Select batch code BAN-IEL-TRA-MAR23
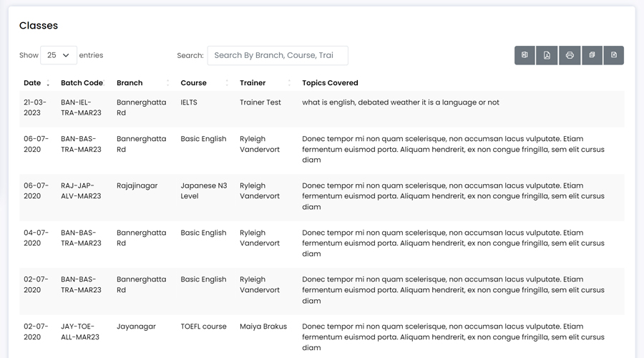Screen dimensions: 644x358 click(x=81, y=107)
